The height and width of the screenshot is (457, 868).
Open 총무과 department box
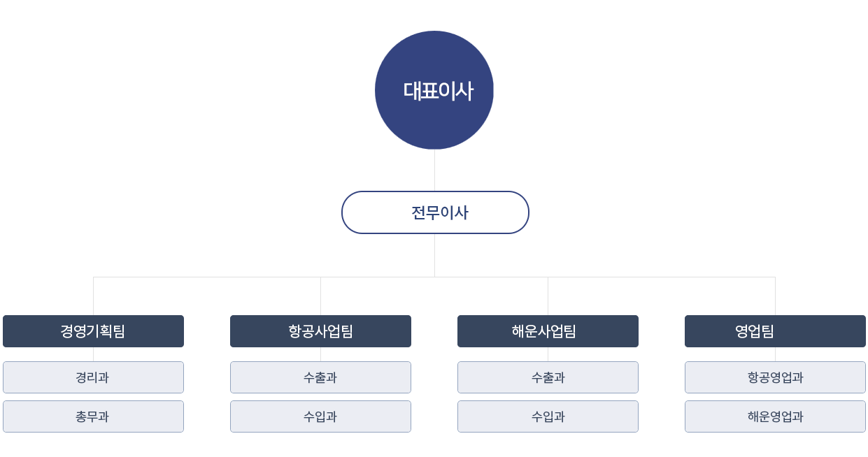click(93, 416)
